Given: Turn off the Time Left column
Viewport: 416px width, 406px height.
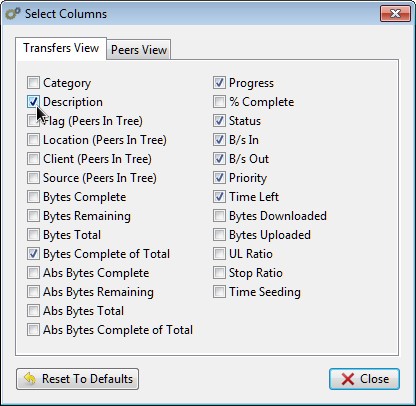Looking at the screenshot, I should 219,197.
